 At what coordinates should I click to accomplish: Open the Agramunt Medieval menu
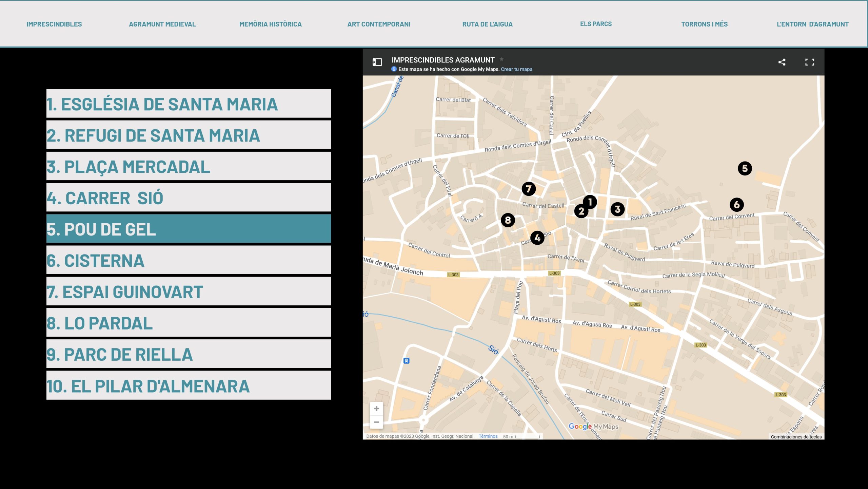(x=162, y=24)
